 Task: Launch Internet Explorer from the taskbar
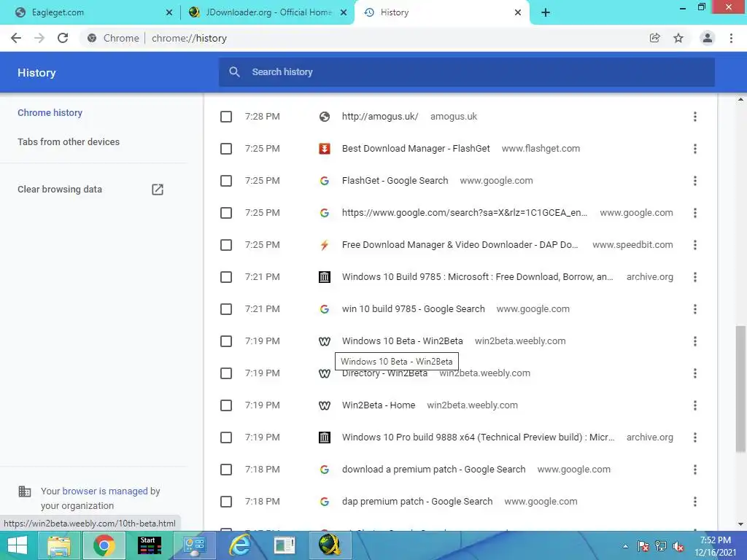239,545
